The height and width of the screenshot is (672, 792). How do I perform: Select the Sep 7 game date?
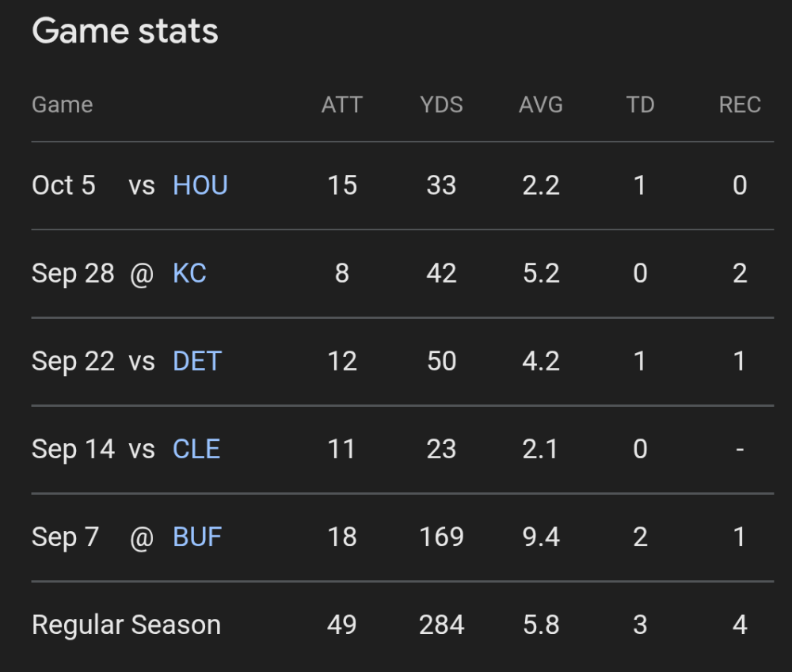tap(65, 537)
